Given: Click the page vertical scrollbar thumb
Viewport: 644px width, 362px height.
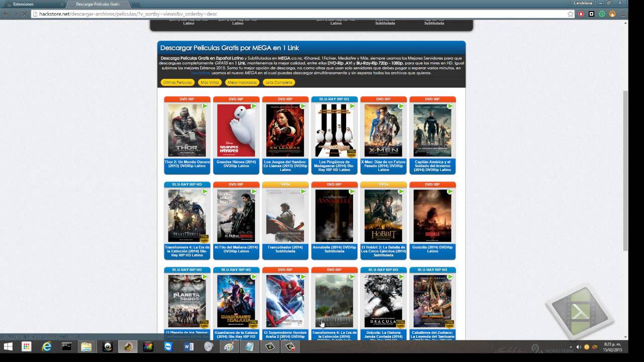Looking at the screenshot, I should pyautogui.click(x=625, y=171).
